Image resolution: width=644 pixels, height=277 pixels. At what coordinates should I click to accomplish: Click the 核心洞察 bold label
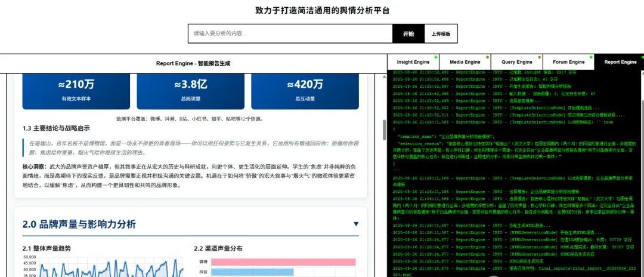[x=35, y=167]
